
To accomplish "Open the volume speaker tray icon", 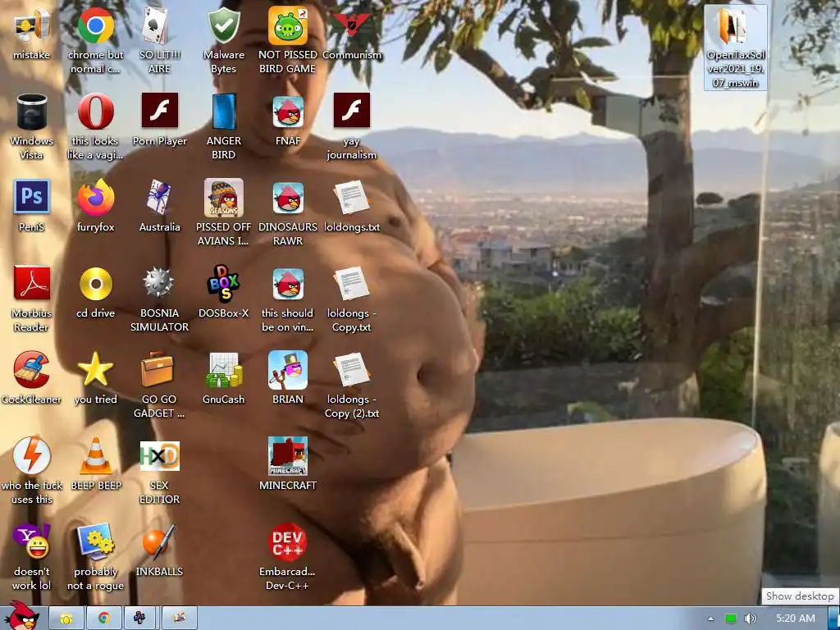I will pos(750,619).
